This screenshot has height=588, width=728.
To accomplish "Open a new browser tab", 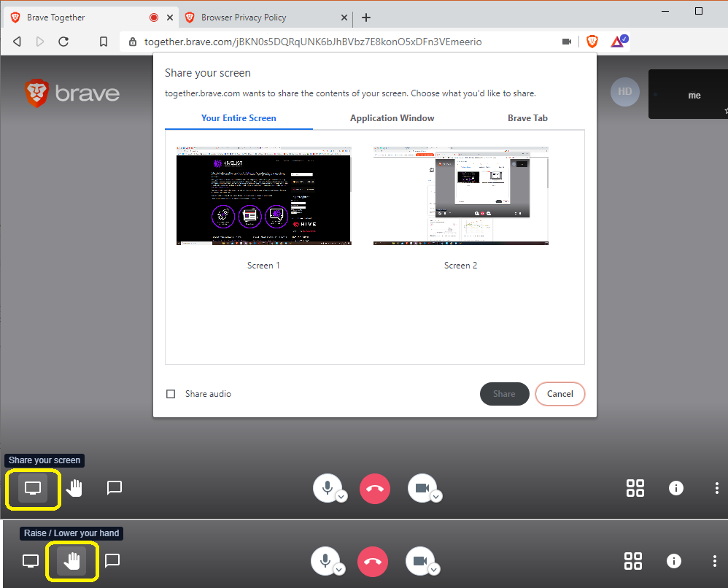I will [366, 18].
